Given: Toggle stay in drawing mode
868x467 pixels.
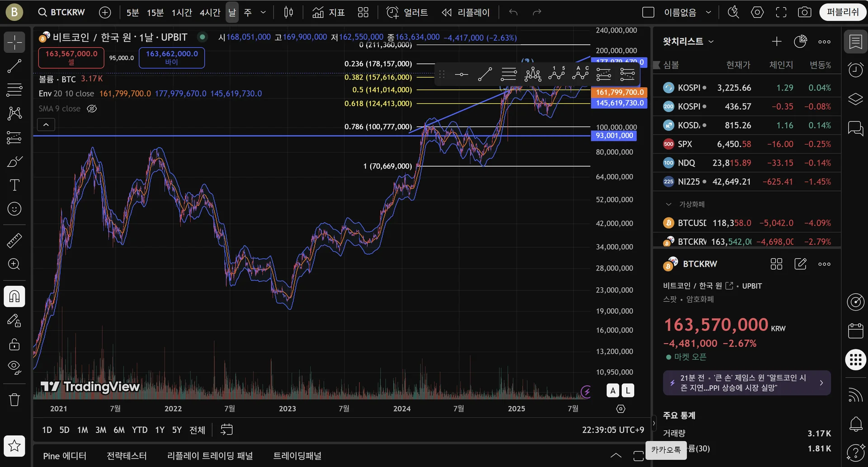Looking at the screenshot, I should 14,321.
